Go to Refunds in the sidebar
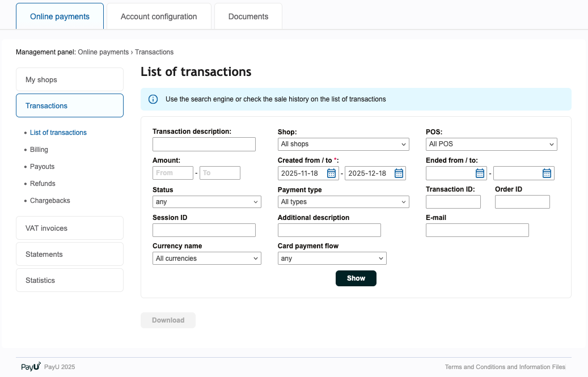Image resolution: width=588 pixels, height=377 pixels. [x=43, y=184]
